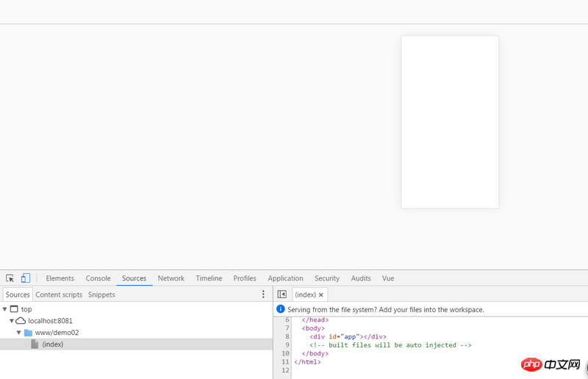The image size is (588, 379).
Task: Open the Snippets sub-tab
Action: pyautogui.click(x=101, y=295)
